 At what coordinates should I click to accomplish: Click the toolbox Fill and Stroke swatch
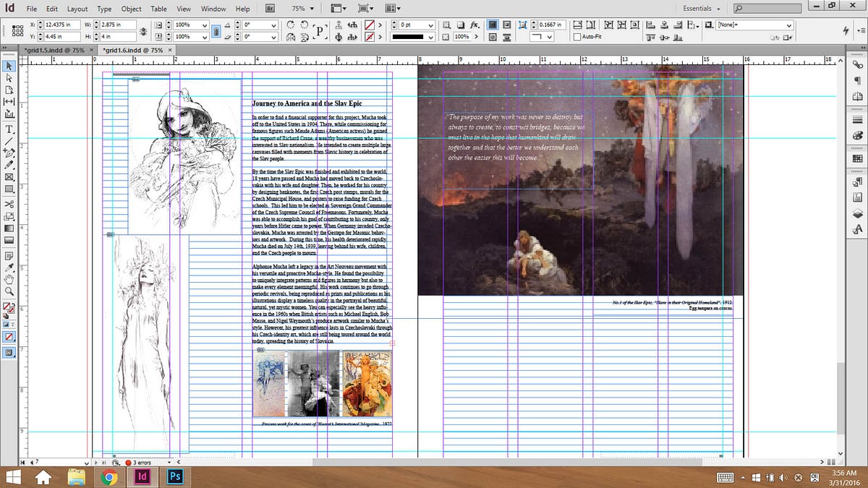pyautogui.click(x=8, y=309)
